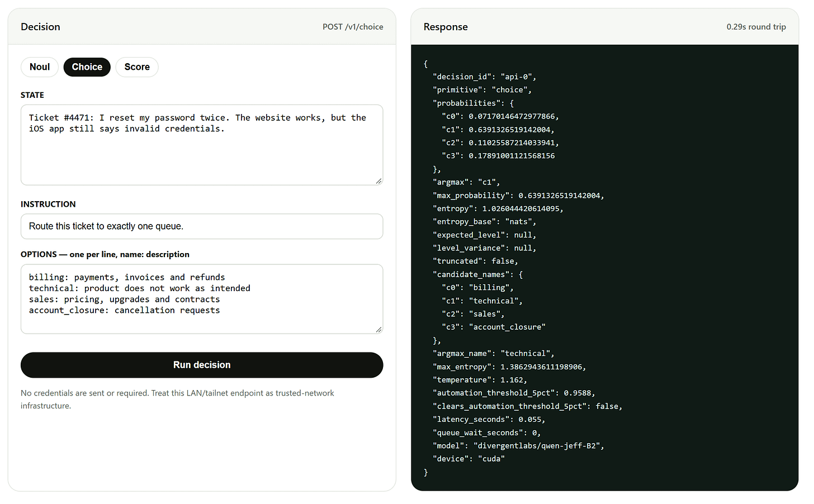
Task: Click the "max_probability" line in the response
Action: 518,196
